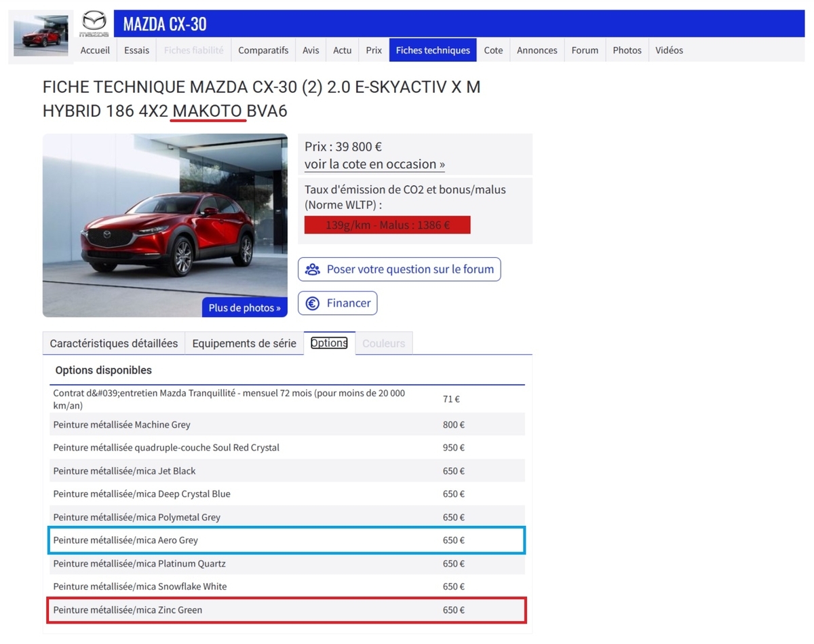Click the 950 € price value

tap(454, 448)
